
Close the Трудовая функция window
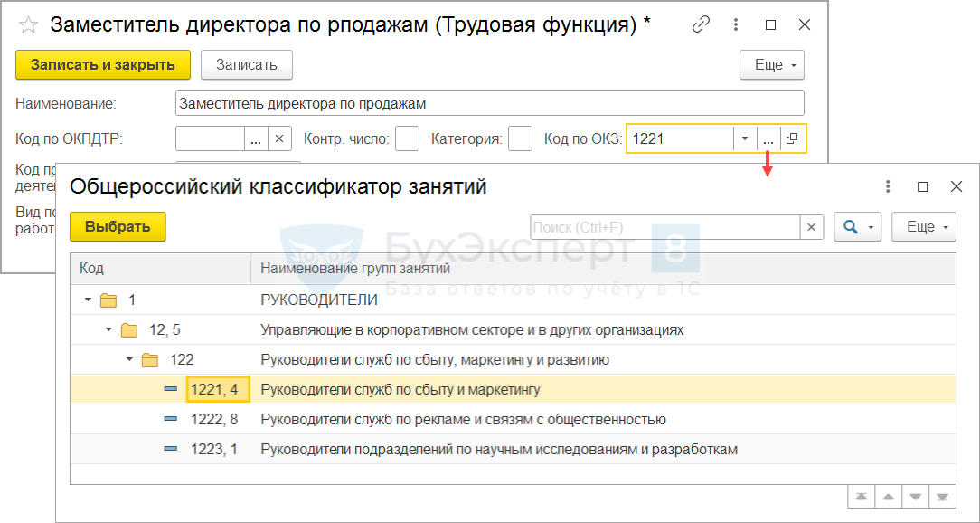(805, 25)
